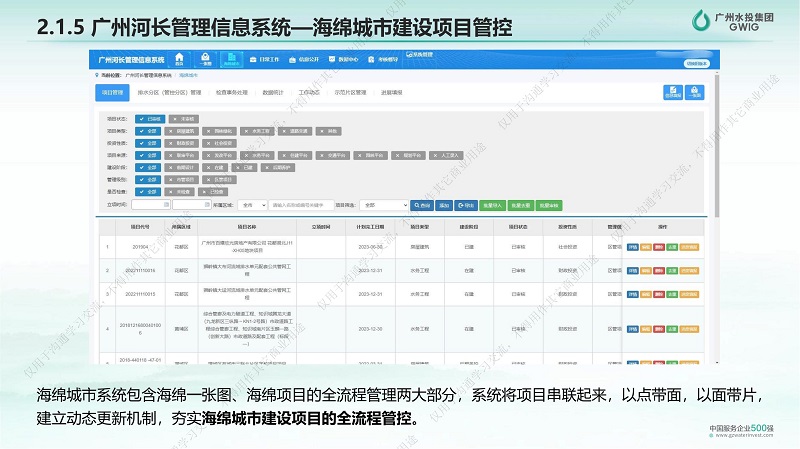Viewport: 800px width, 449px height.
Task: Click the icon beside 信息公开
Action: coord(292,60)
